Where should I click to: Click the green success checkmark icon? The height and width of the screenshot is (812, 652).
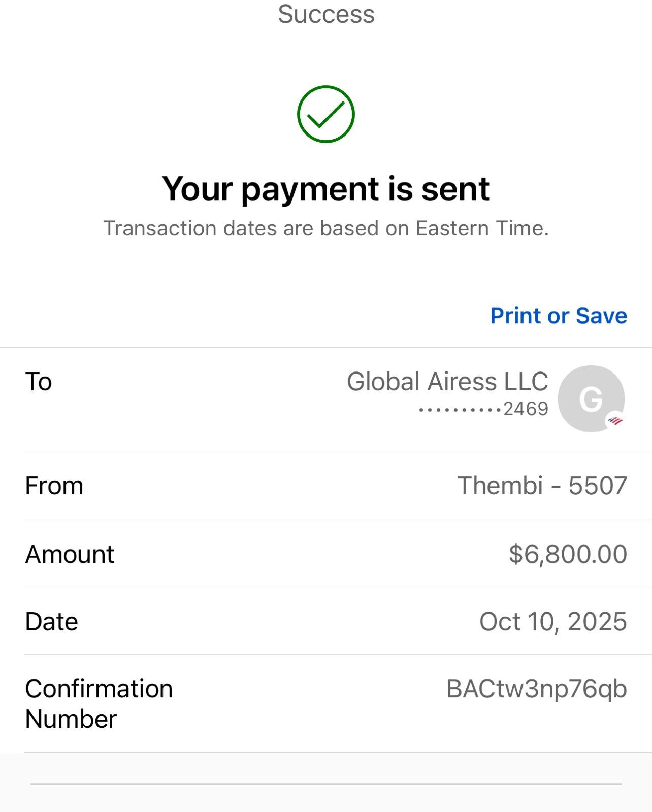pyautogui.click(x=325, y=114)
